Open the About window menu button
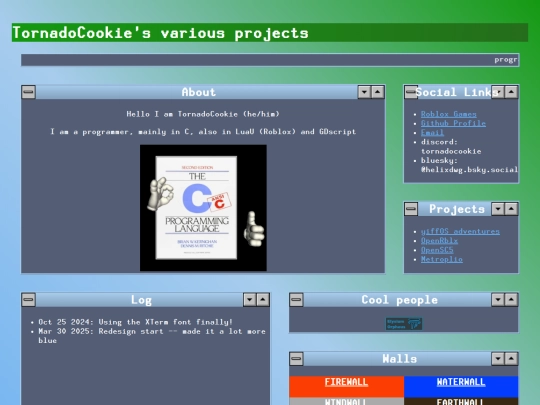540x405 pixels. (x=29, y=92)
